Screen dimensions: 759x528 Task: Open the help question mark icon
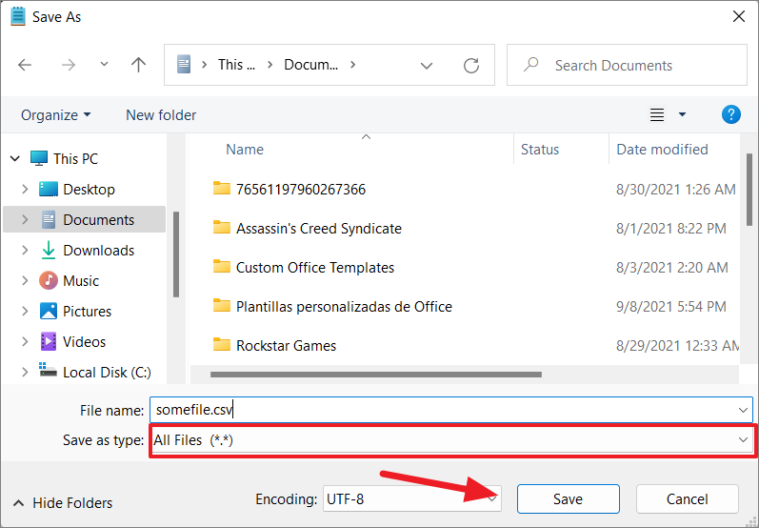731,115
